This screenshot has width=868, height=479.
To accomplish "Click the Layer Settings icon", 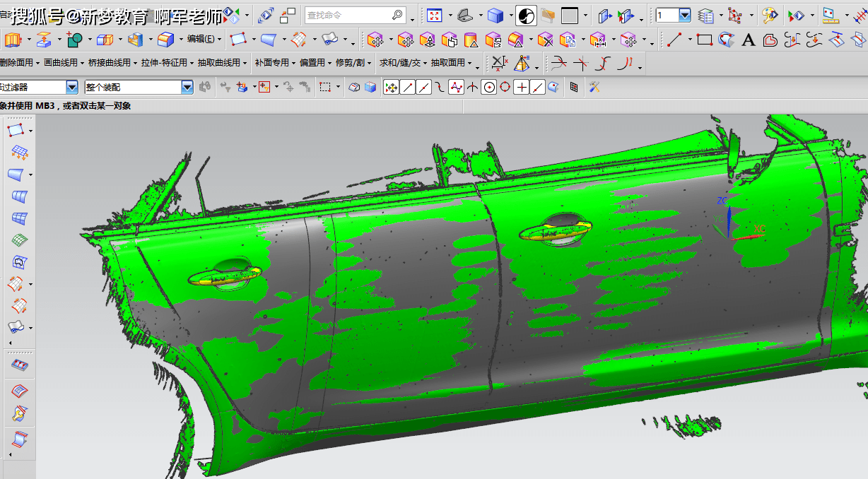I will point(705,15).
